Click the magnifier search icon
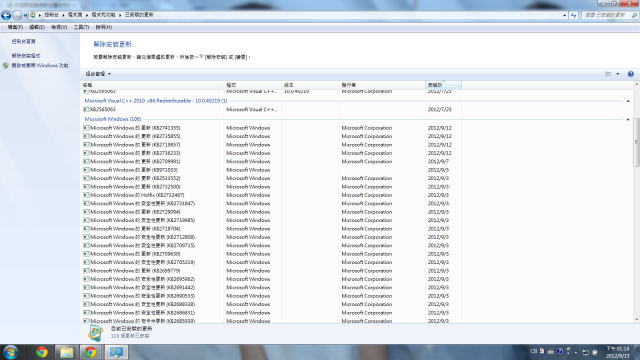The image size is (640, 360). pos(634,15)
